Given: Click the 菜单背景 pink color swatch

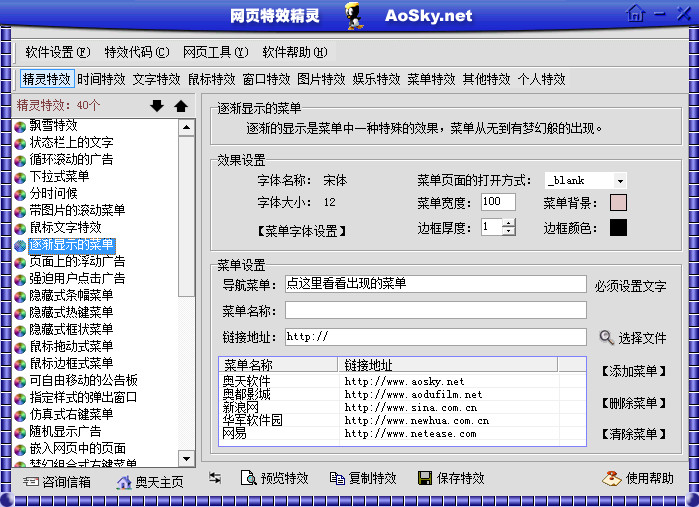Looking at the screenshot, I should pos(618,202).
